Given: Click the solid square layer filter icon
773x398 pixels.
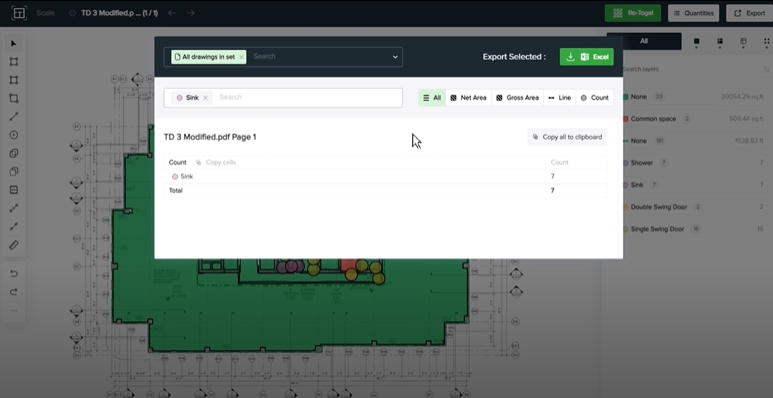Looking at the screenshot, I should 697,41.
